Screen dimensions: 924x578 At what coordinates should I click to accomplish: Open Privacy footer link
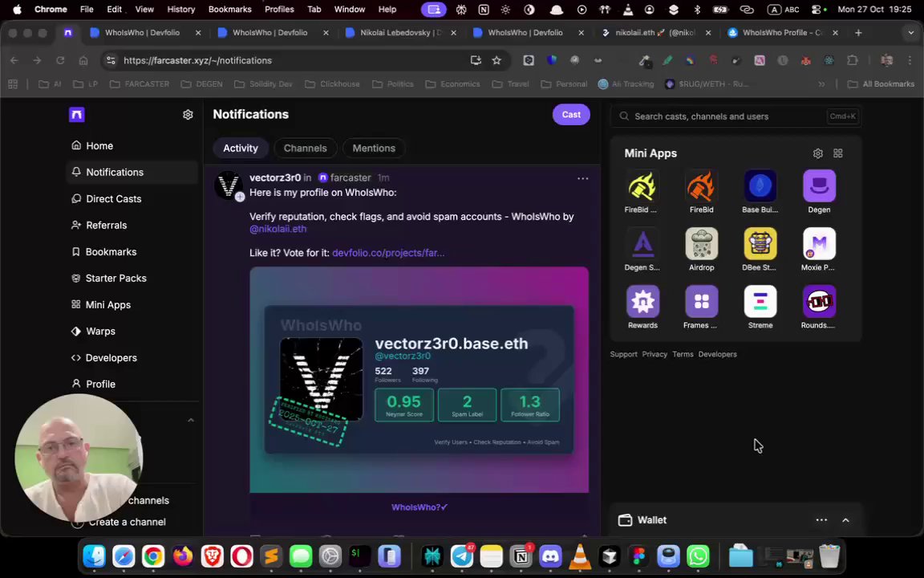click(654, 355)
